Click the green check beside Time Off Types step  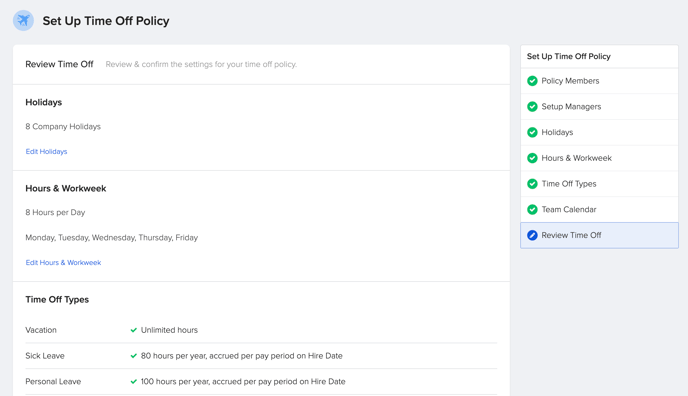(x=532, y=184)
